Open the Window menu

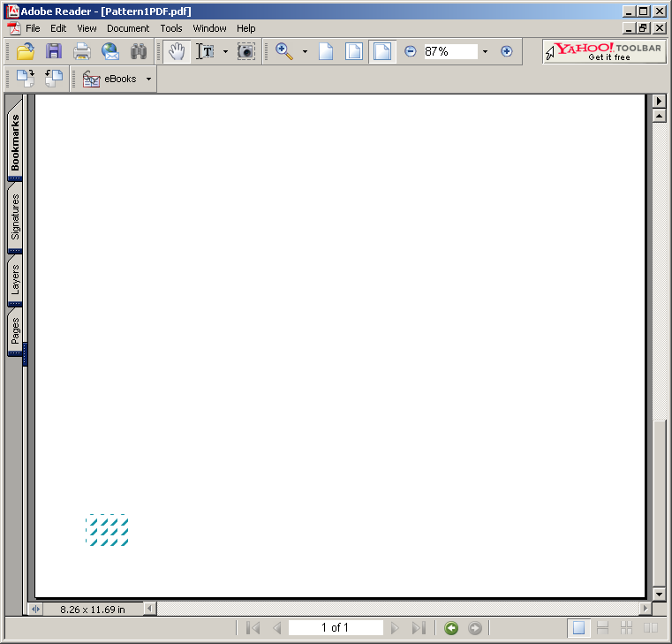[x=209, y=28]
